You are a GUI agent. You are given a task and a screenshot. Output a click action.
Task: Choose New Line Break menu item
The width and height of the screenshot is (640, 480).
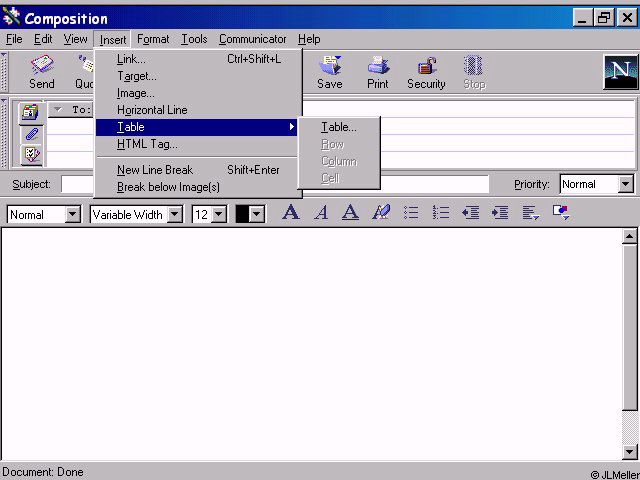point(198,170)
